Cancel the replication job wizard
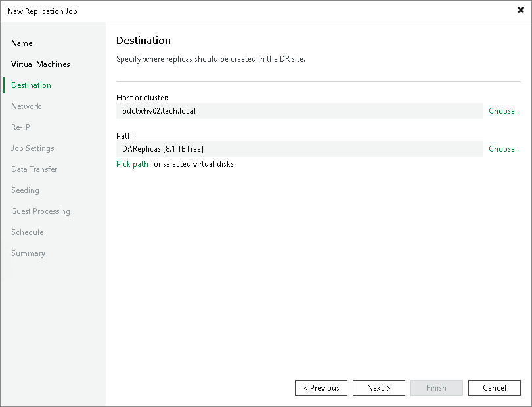This screenshot has width=532, height=407. point(494,387)
